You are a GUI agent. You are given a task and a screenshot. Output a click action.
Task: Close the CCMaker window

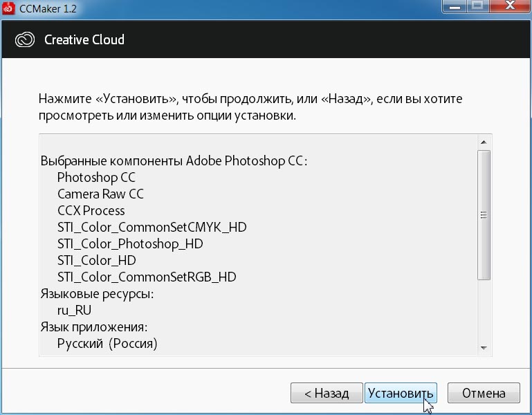coord(510,6)
